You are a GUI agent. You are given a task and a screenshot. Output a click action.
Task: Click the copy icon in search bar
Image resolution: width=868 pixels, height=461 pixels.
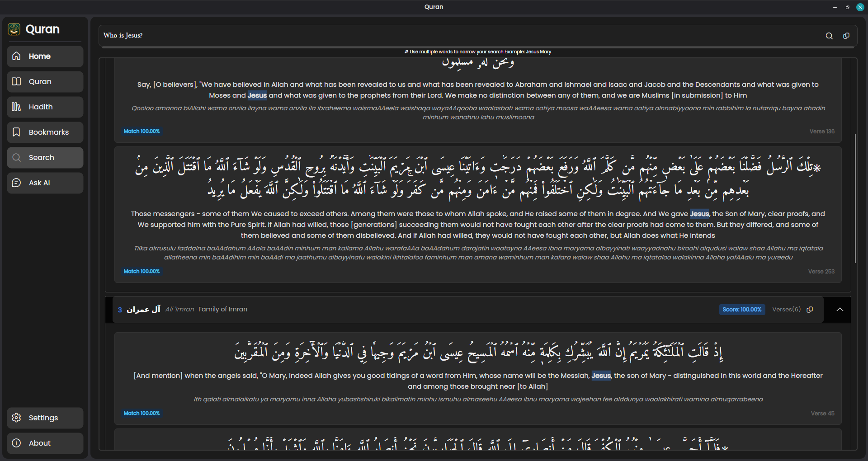click(846, 36)
